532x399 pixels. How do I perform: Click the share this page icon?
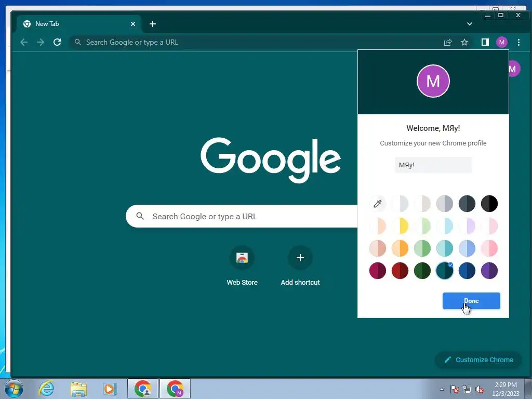pyautogui.click(x=448, y=42)
